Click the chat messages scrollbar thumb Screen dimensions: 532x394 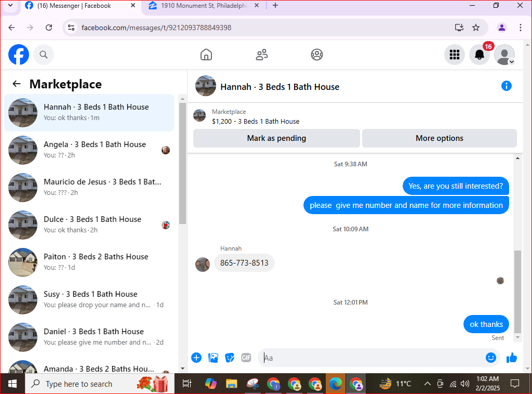(517, 292)
